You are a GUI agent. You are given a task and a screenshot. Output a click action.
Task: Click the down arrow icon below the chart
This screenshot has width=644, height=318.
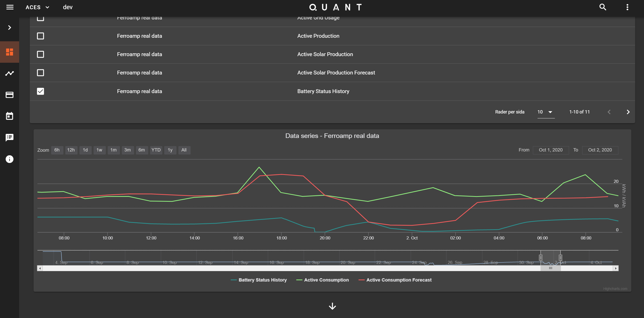point(332,306)
